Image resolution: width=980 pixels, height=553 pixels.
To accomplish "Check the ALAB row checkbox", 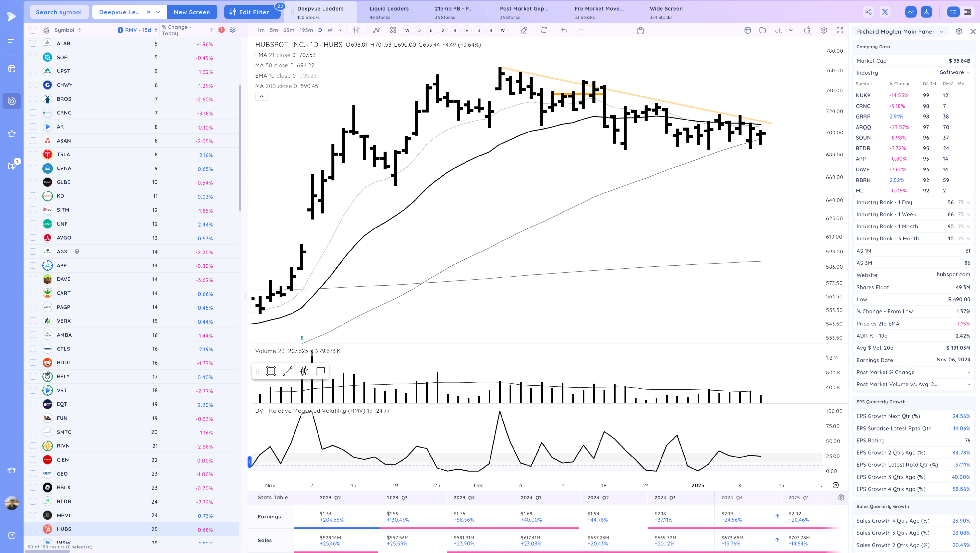I will pyautogui.click(x=33, y=43).
